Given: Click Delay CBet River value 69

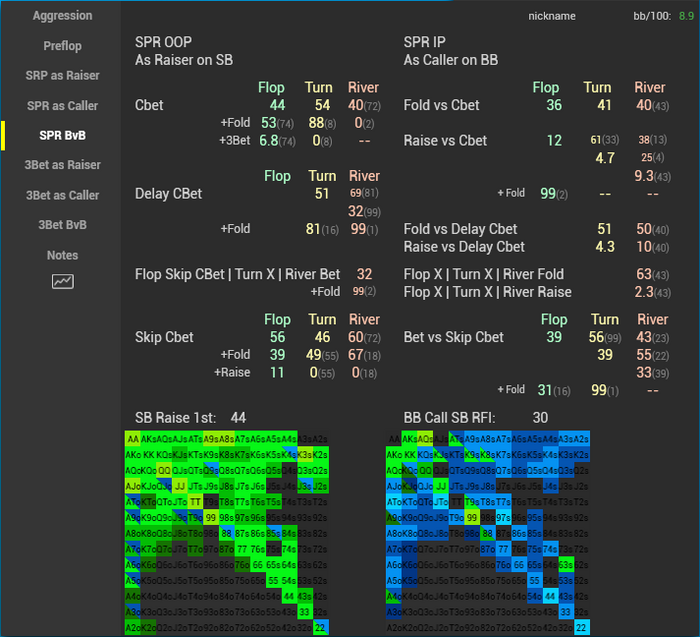Looking at the screenshot, I should click(356, 193).
